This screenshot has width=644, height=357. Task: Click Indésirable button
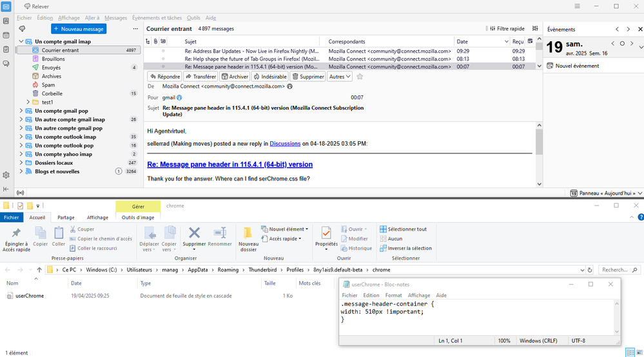(x=270, y=76)
